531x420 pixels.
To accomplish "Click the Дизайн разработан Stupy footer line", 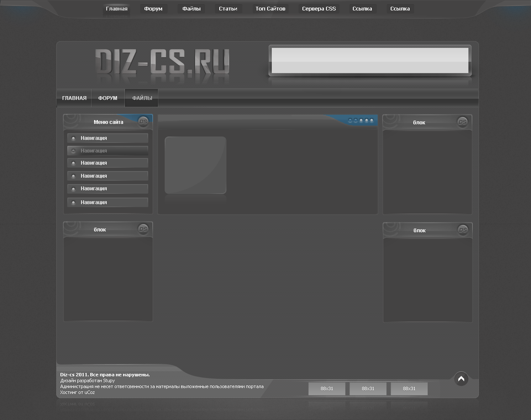I will [87, 381].
